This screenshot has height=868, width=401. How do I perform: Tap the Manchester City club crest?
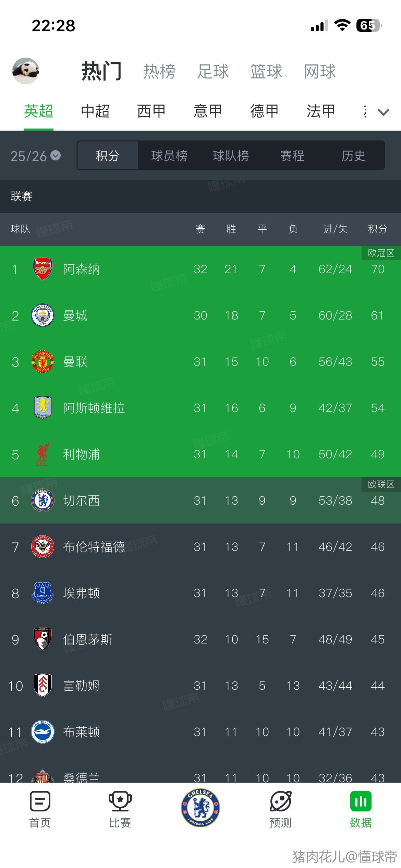[42, 315]
